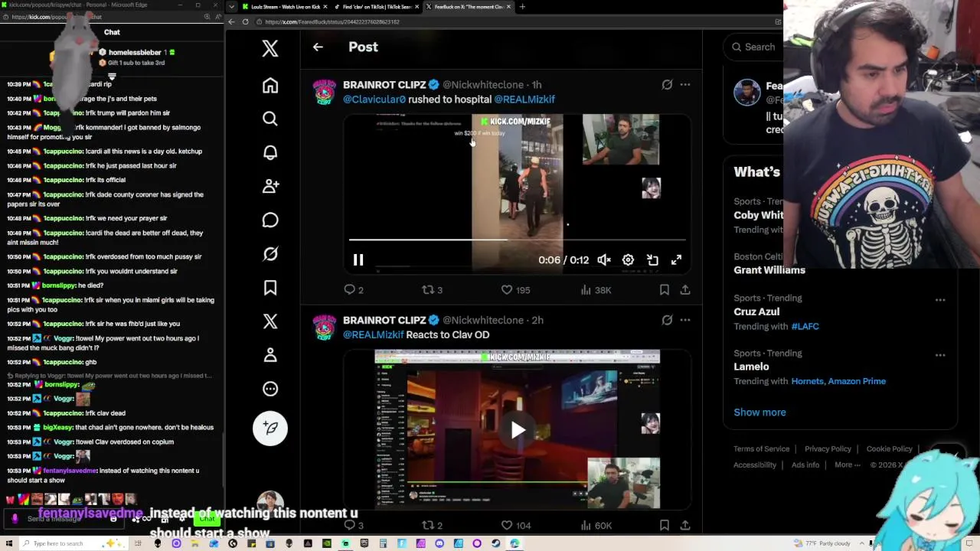Open Privacy Policy link
980x551 pixels.
coord(828,448)
